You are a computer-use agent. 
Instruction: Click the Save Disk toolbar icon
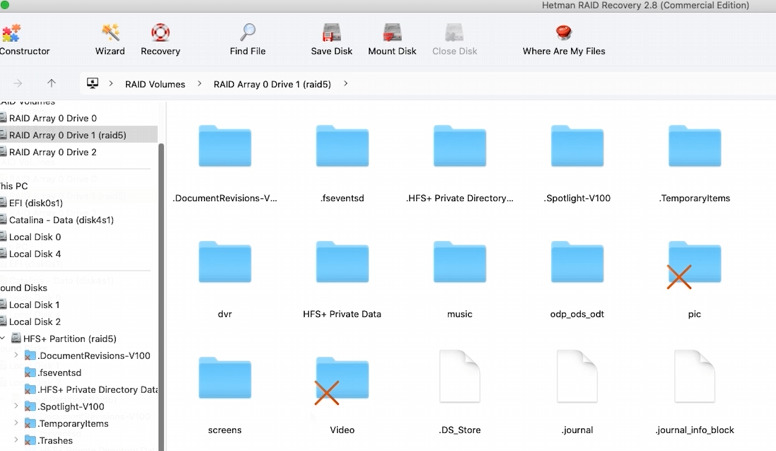(x=332, y=33)
